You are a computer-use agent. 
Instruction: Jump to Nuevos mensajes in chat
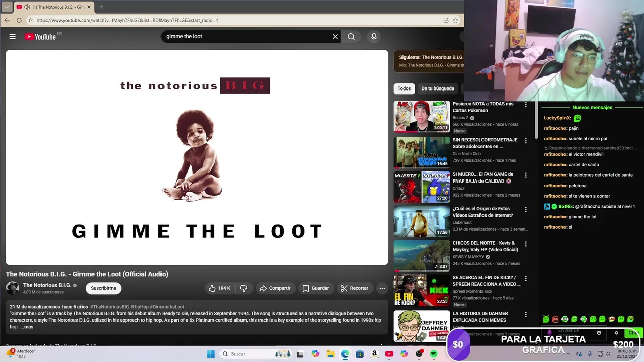tap(592, 107)
